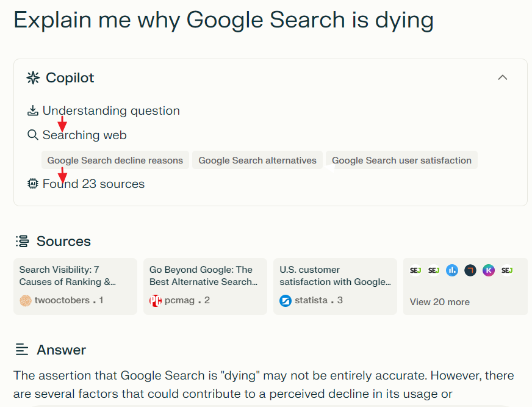Select the "Google Search alternatives" query chip
The image size is (532, 407).
click(257, 160)
